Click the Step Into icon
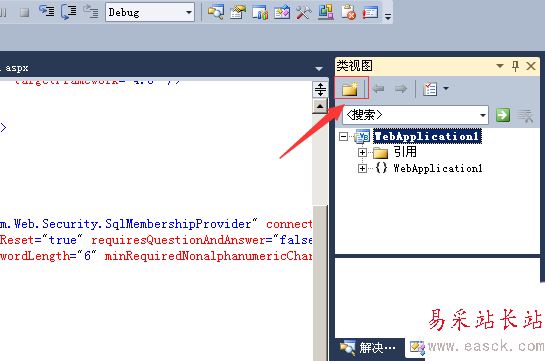 click(x=47, y=11)
